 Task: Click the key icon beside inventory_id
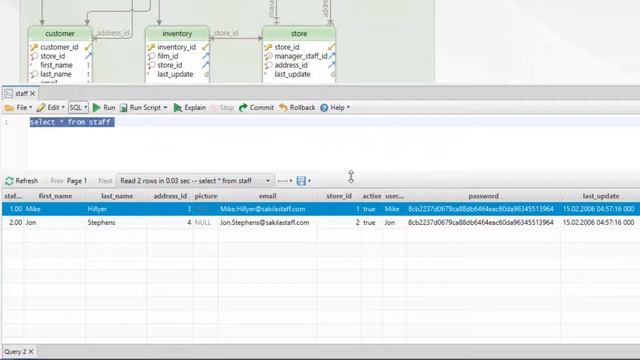pos(151,47)
